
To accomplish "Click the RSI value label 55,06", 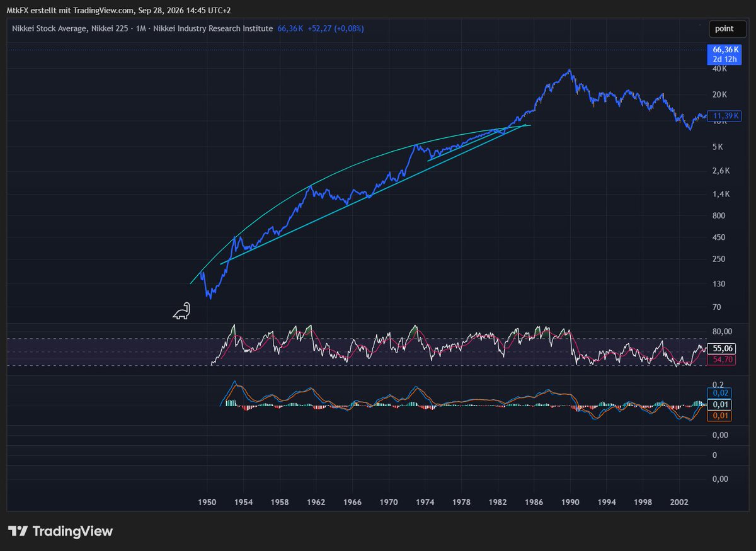I will tap(720, 348).
